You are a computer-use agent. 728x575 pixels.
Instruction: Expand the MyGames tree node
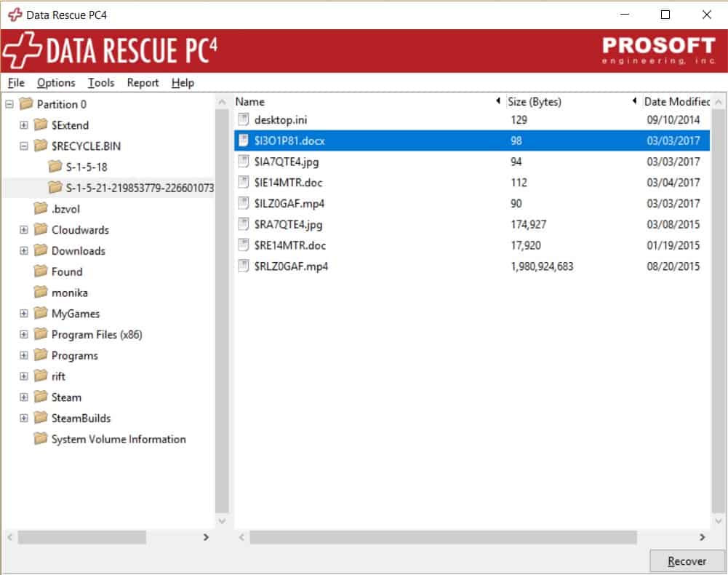24,313
